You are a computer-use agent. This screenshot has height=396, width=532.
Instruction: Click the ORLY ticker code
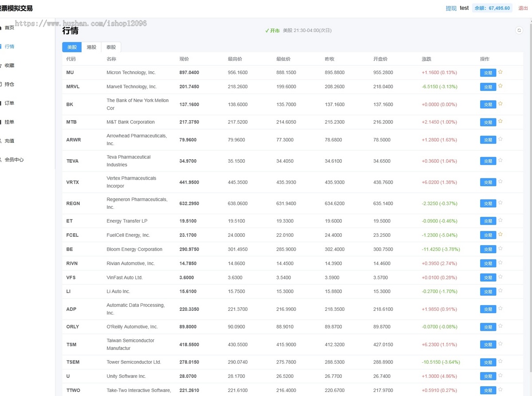pos(73,327)
